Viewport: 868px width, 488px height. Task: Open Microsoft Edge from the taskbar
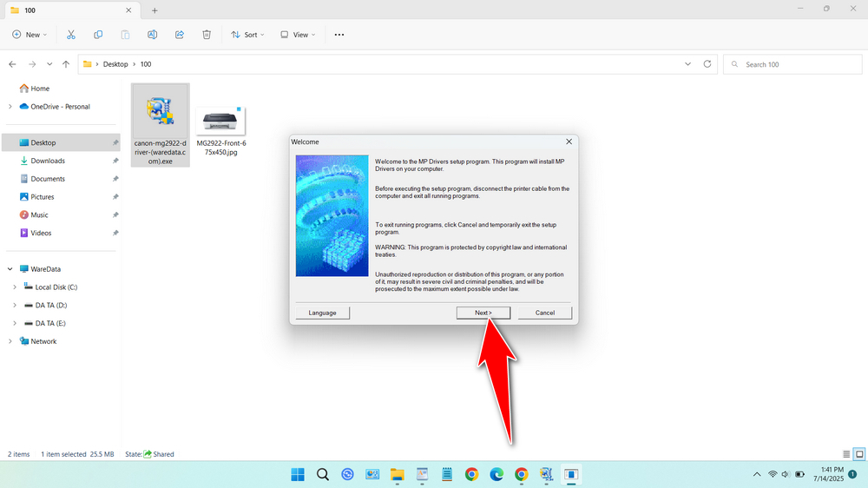coord(496,474)
